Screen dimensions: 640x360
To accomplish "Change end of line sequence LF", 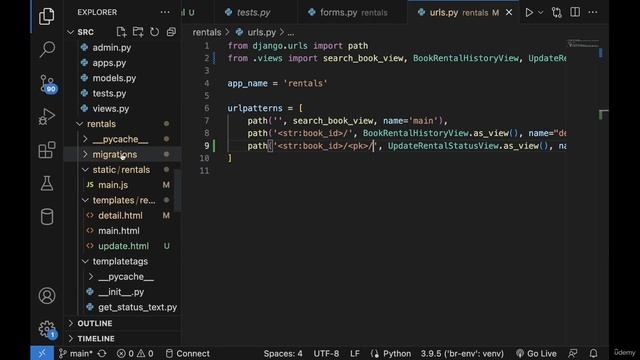I will 355,353.
